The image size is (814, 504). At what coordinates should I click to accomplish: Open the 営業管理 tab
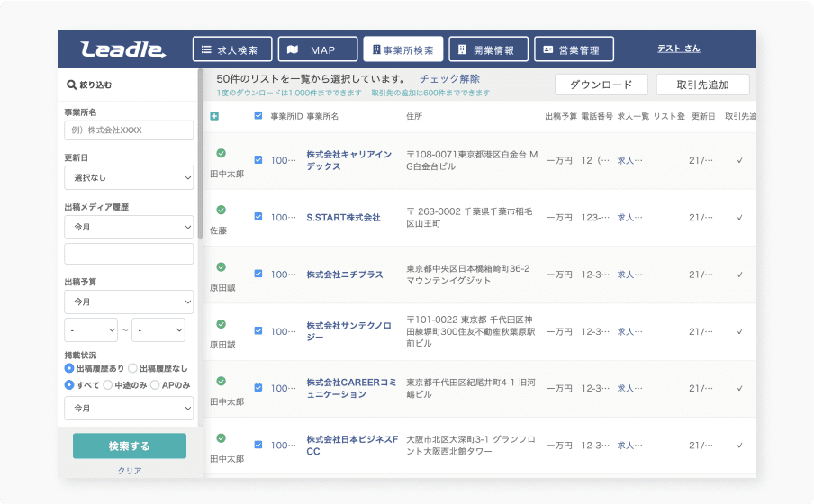(x=574, y=49)
